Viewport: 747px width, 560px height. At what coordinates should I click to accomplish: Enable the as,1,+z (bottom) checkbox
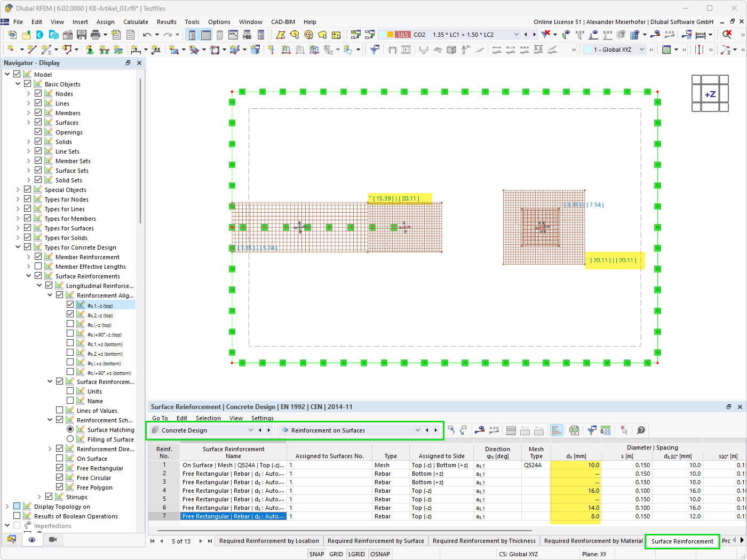[x=70, y=343]
